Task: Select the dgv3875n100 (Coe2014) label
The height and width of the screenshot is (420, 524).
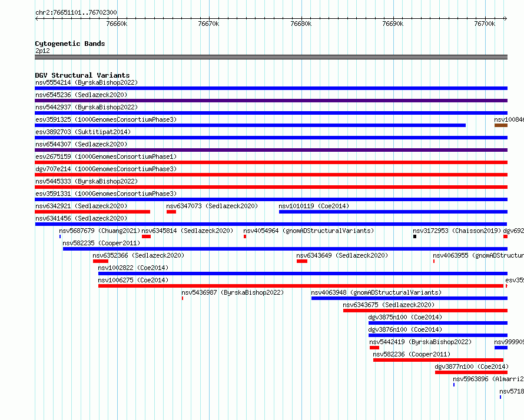Action: (405, 317)
